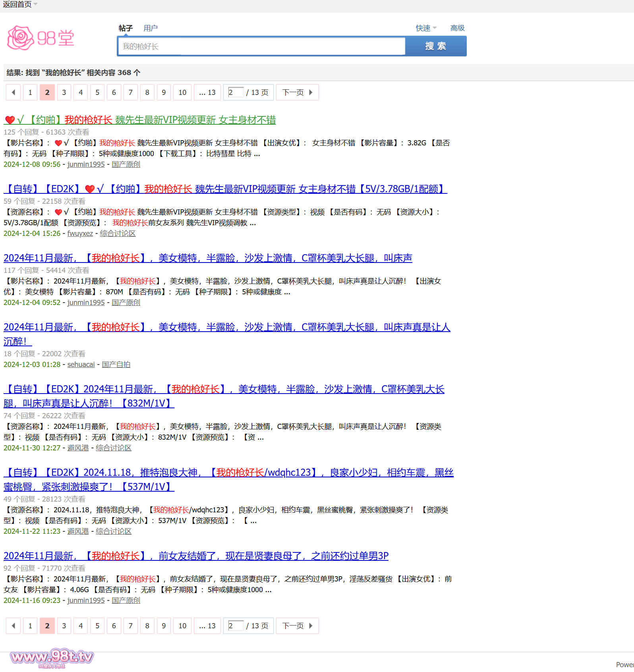This screenshot has height=672, width=634.
Task: Go to page 4 in top pagination
Action: pos(81,93)
